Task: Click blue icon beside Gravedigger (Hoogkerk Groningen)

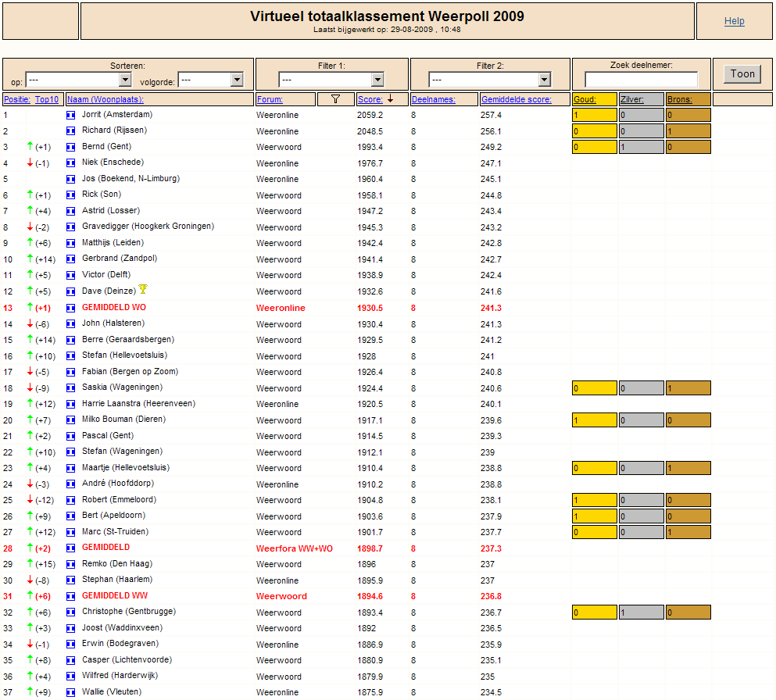Action: click(71, 227)
